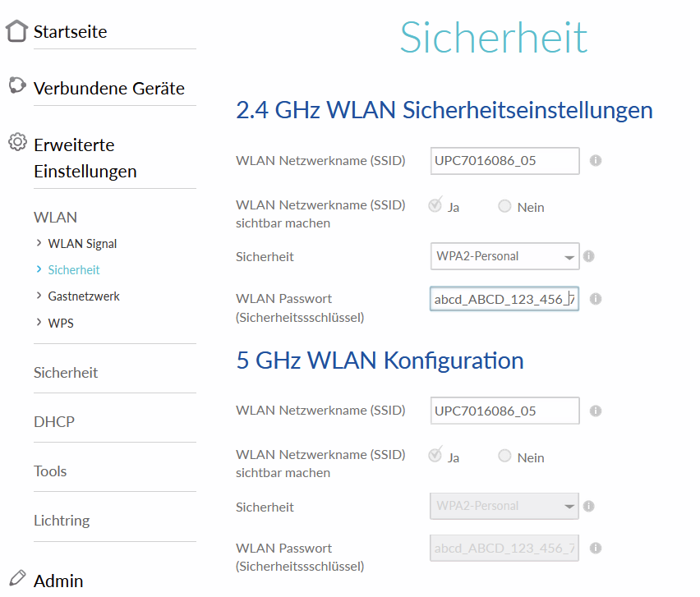
Task: Open the 5 GHz Sicherheit WPA2-Personal dropdown
Action: (x=504, y=506)
